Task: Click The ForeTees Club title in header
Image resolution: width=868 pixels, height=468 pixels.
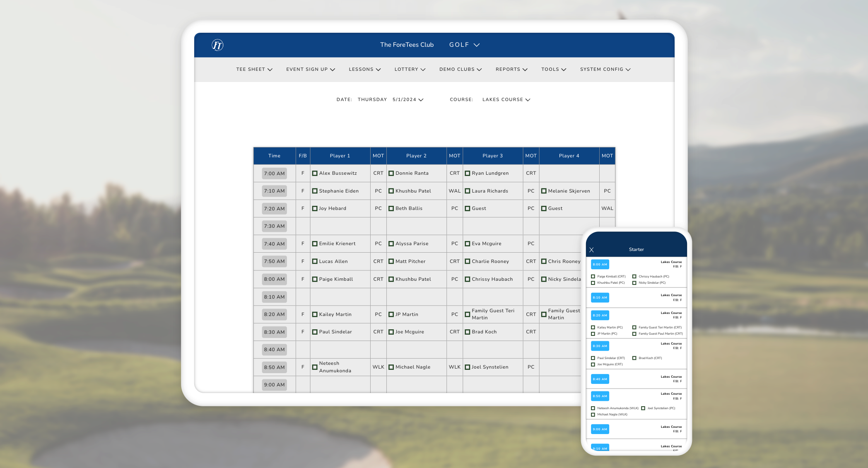Action: [x=407, y=45]
